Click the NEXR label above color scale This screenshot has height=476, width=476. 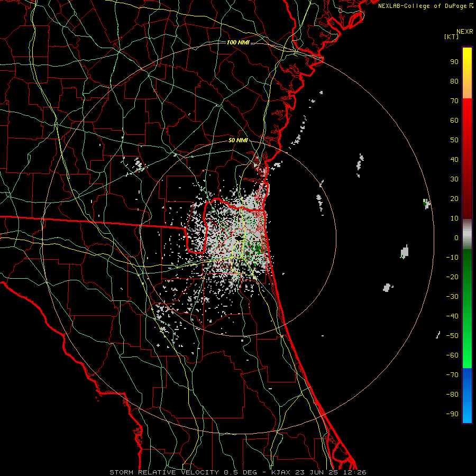[x=465, y=32]
